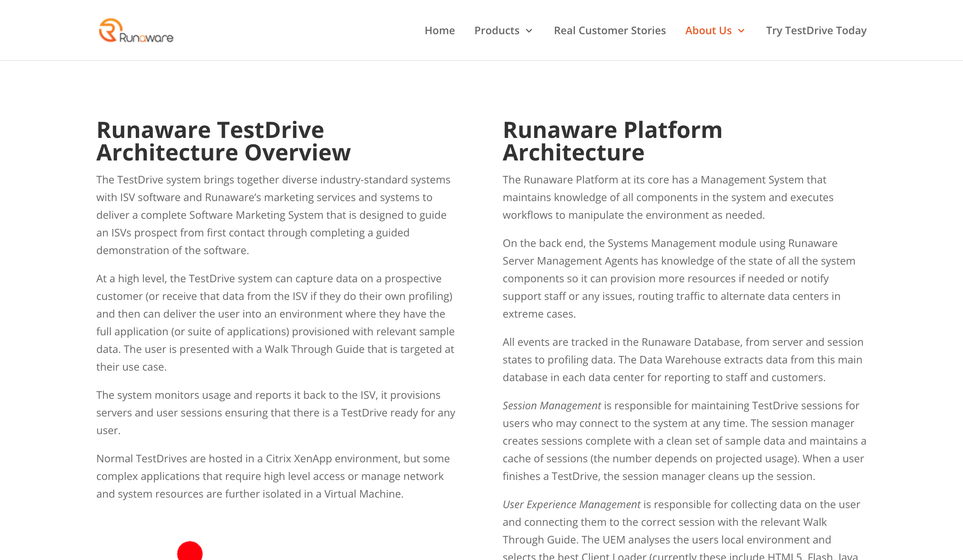The image size is (963, 560).
Task: Click the Runaware logo
Action: tap(136, 30)
